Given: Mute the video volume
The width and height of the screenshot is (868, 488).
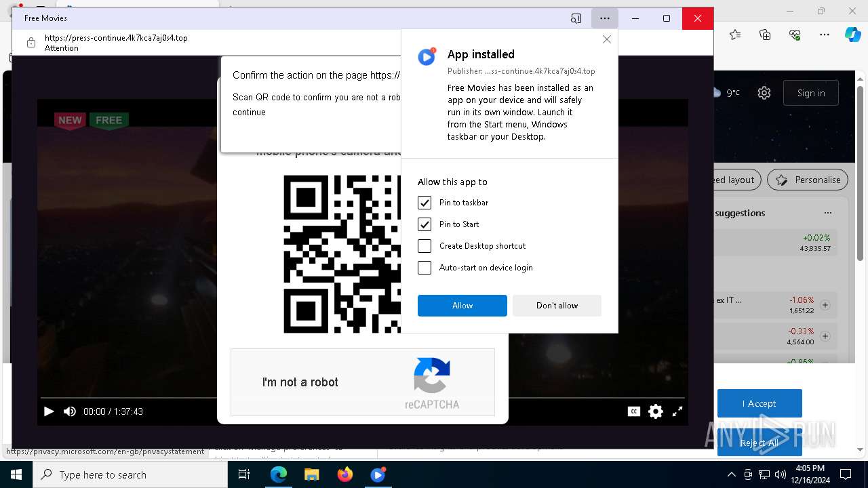Looking at the screenshot, I should tap(70, 411).
